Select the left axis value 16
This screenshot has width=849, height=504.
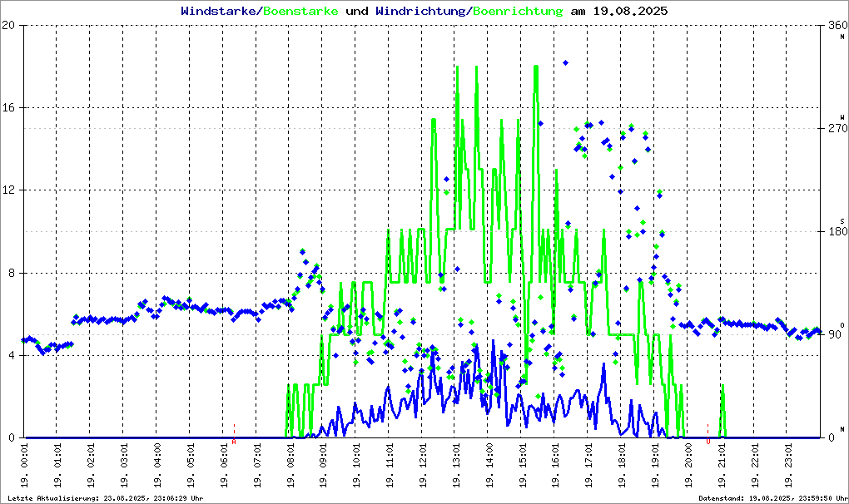(x=8, y=107)
